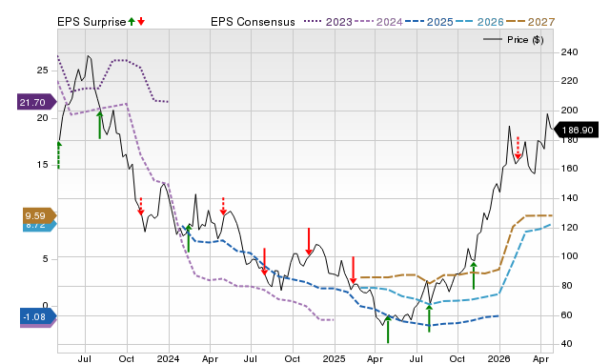610x364 pixels.
Task: Click the red surprise arrow near November 2024
Action: click(309, 241)
